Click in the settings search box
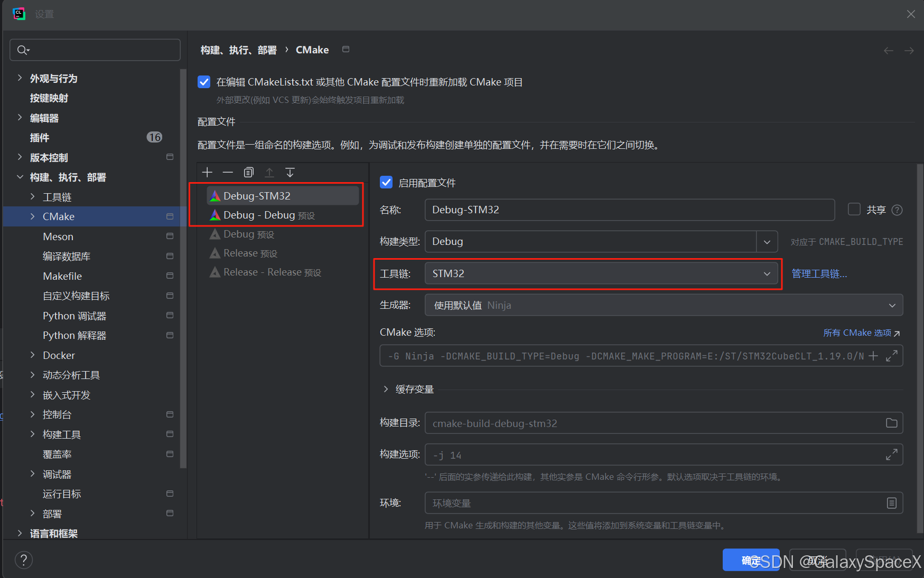 (95, 50)
